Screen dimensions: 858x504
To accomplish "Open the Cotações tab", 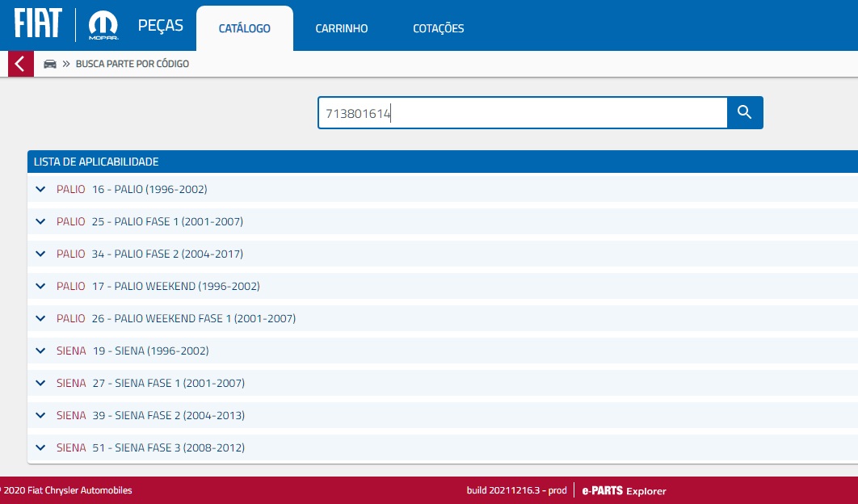I will [438, 28].
